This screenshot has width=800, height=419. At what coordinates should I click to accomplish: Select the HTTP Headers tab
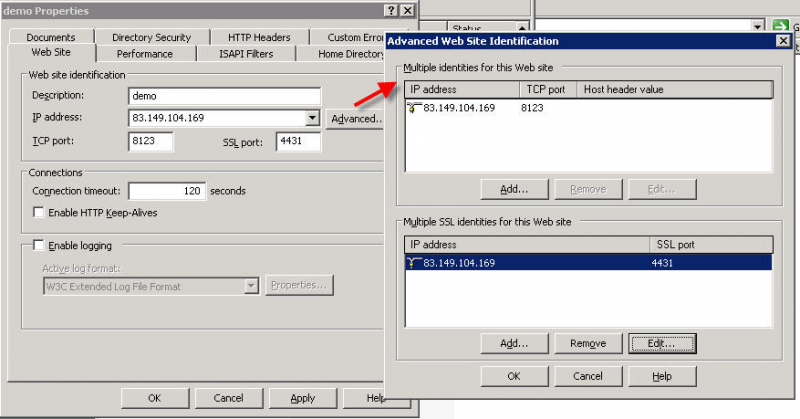259,37
